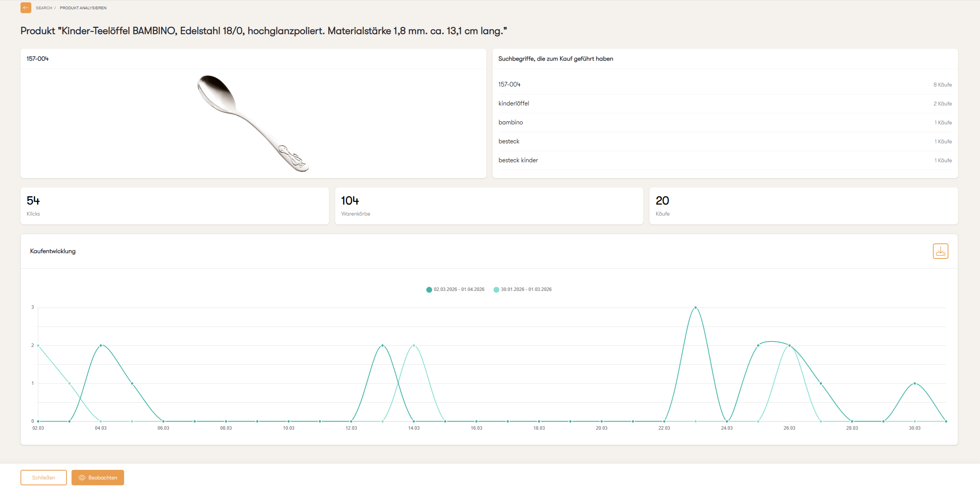Select the search term bambino
This screenshot has width=980, height=488.
(x=510, y=122)
